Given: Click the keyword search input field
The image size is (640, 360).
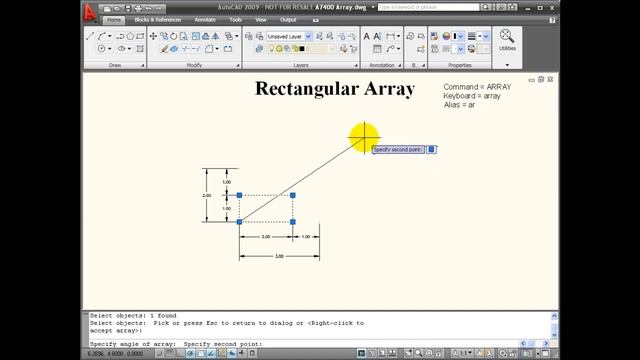Looking at the screenshot, I should pyautogui.click(x=428, y=7).
